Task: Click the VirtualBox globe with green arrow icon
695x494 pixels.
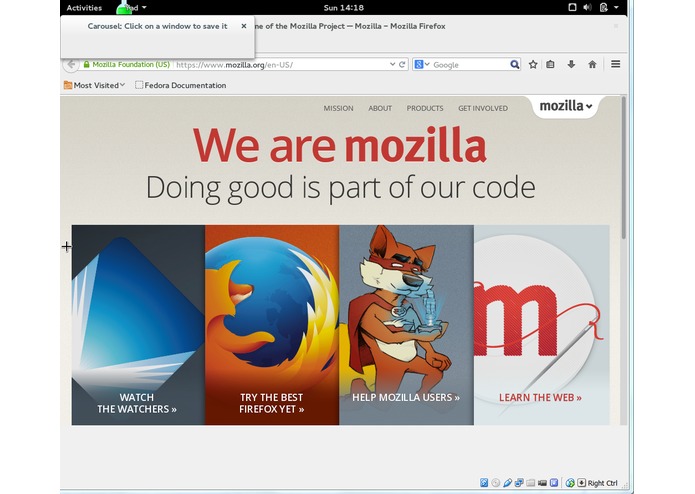Action: (570, 483)
